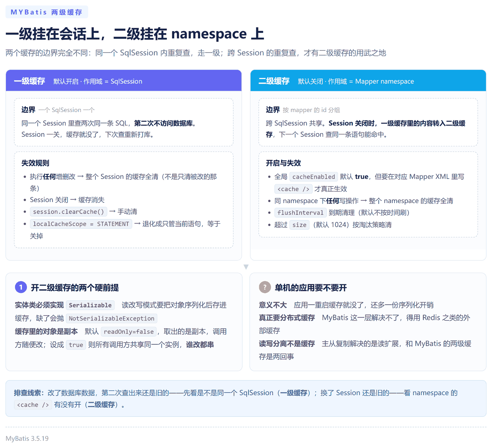Select "默认关闭 · 作用域 = Mapper namespace" header text
Viewport: 492px width, 448px height.
coord(356,81)
